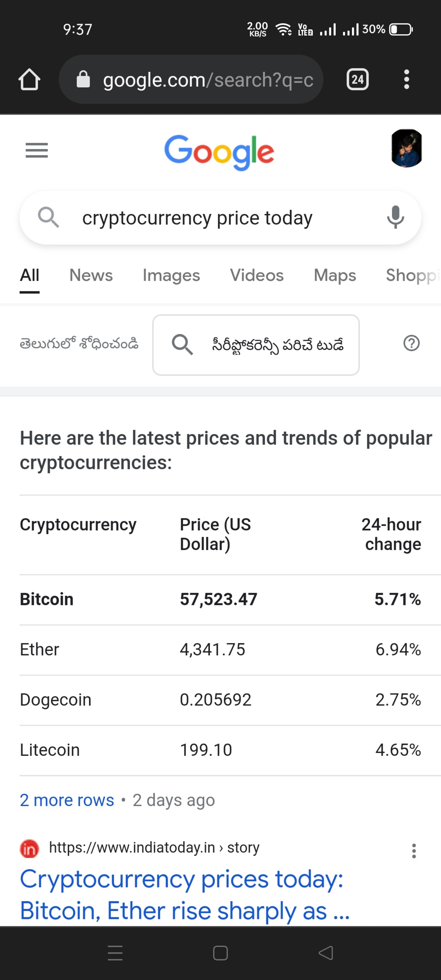Tap Android back navigation button
441x980 pixels.
tap(326, 953)
